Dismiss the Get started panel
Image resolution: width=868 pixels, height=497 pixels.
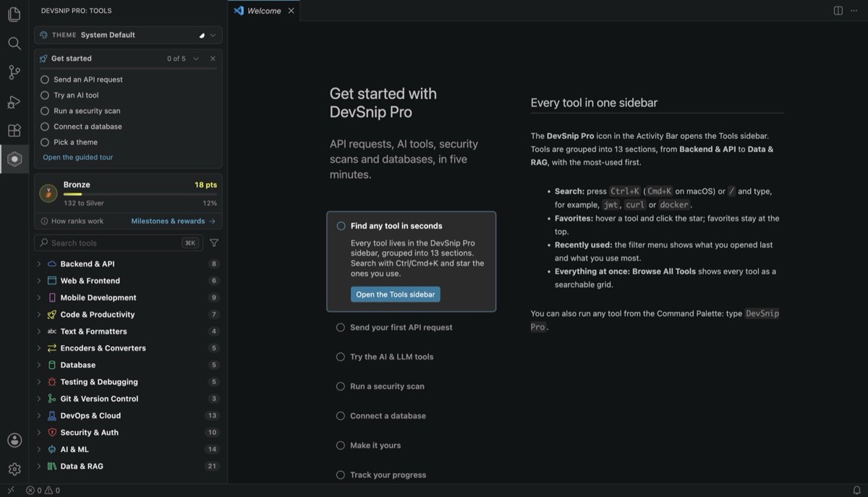[x=213, y=59]
